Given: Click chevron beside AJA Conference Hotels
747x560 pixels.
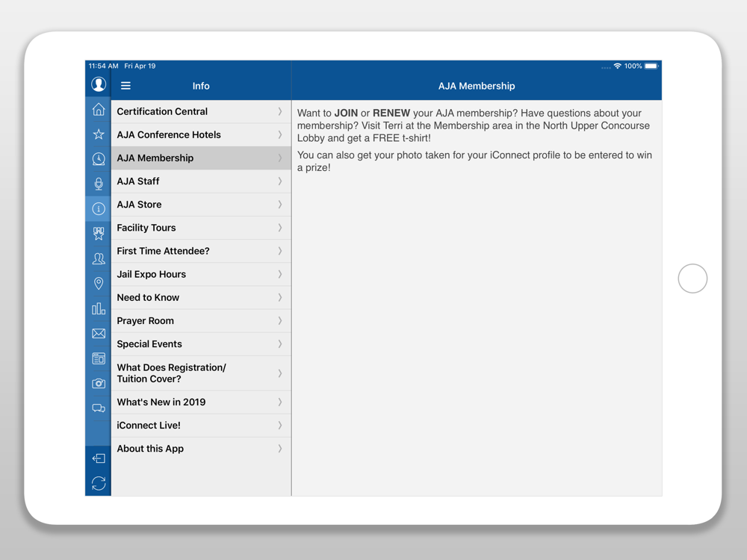Looking at the screenshot, I should (280, 134).
